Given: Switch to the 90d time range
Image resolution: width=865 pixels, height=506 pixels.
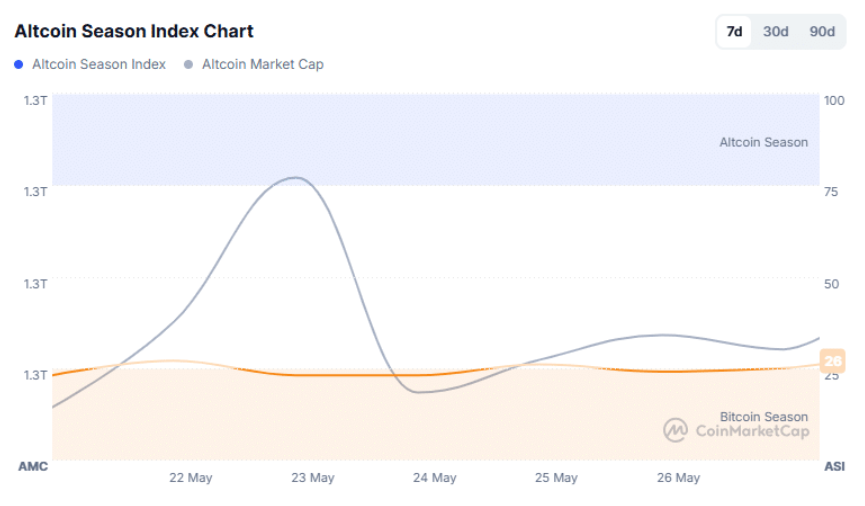Looking at the screenshot, I should tap(822, 32).
